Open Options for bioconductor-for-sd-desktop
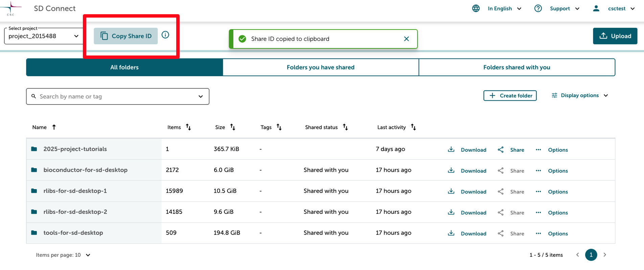Screen dimensions: 644x270 click(552, 171)
